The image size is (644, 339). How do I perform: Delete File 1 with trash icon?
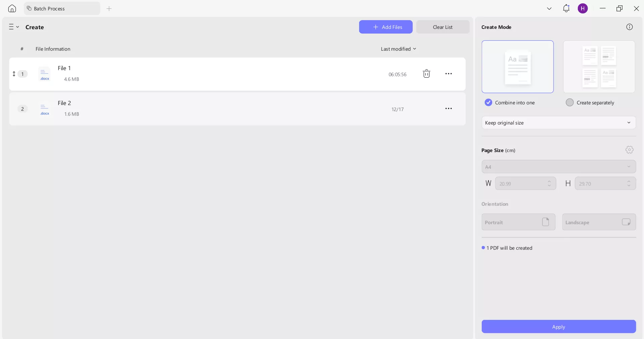[x=426, y=74]
